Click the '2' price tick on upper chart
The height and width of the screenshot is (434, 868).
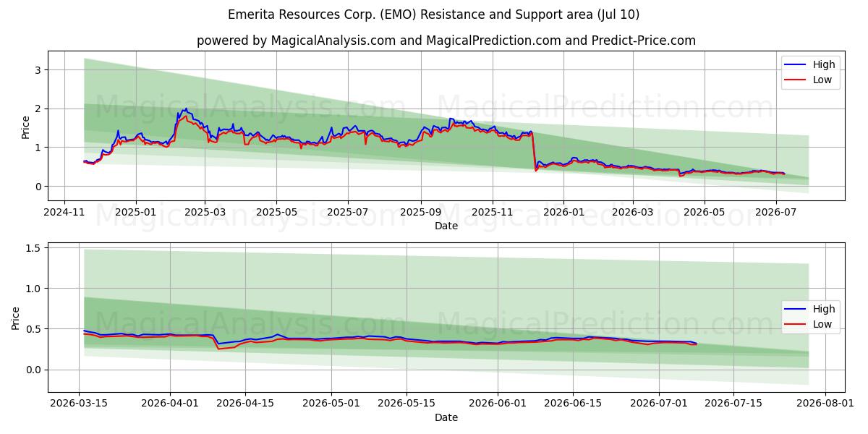tap(40, 109)
